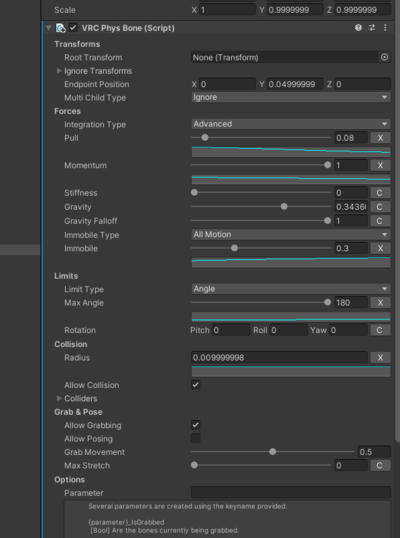Open the Immobile curve editor

click(291, 262)
